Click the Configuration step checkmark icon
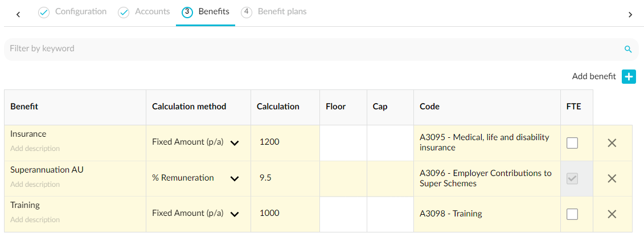 click(x=44, y=13)
